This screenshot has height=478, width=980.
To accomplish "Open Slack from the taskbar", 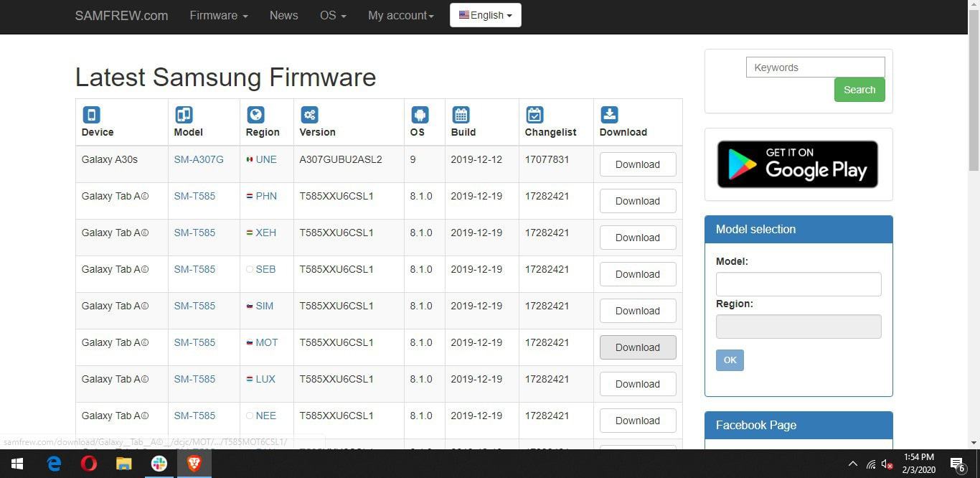I will pyautogui.click(x=159, y=464).
